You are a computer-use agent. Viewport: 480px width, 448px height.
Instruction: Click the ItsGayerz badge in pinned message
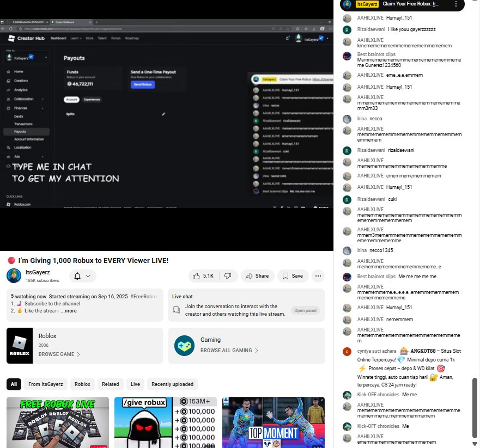(x=367, y=4)
